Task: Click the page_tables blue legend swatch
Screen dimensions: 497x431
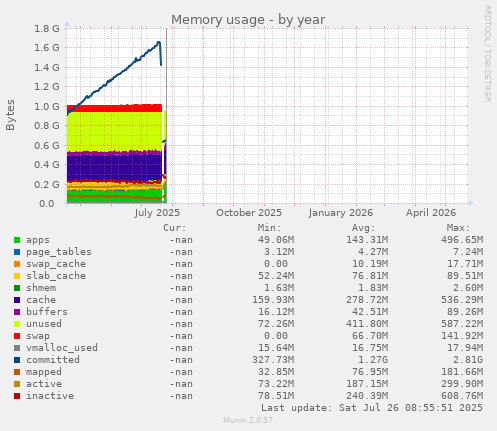Action: coord(17,252)
